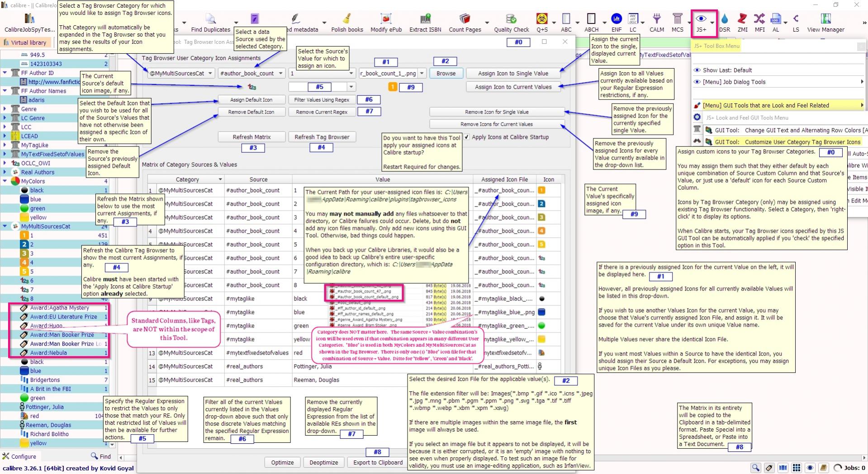Toggle Apply Icons at Calibre Startup checkbox
This screenshot has width=868, height=474.
point(466,137)
